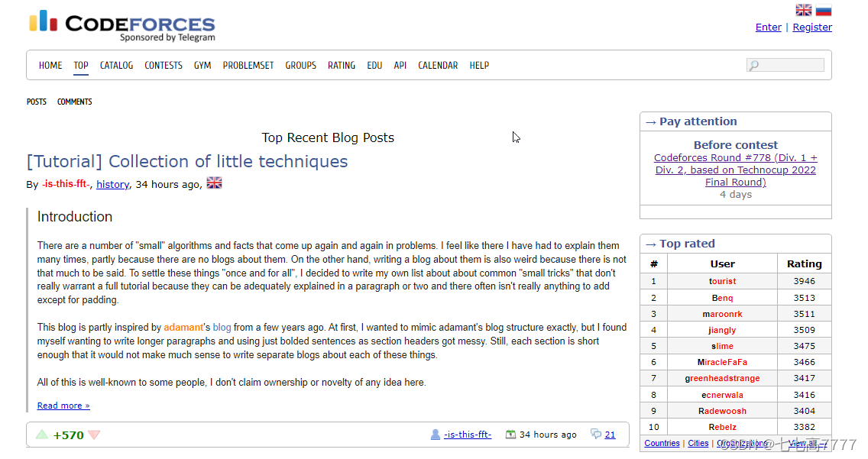Click the English flag beside post date

pyautogui.click(x=214, y=183)
